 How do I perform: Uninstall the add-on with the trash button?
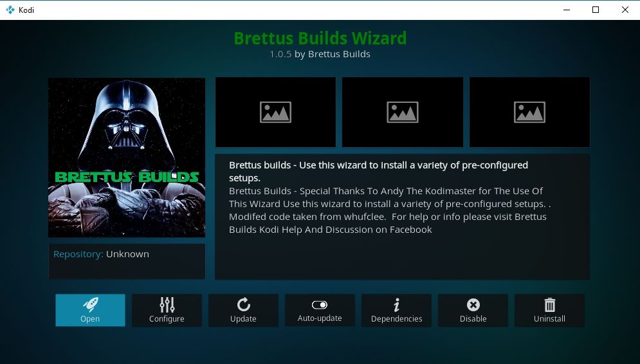point(549,310)
